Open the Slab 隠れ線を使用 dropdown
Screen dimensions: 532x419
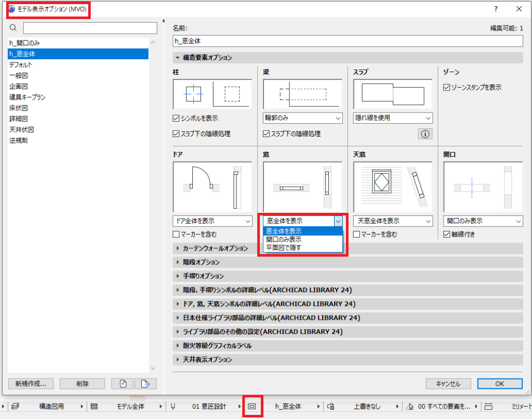click(x=393, y=118)
